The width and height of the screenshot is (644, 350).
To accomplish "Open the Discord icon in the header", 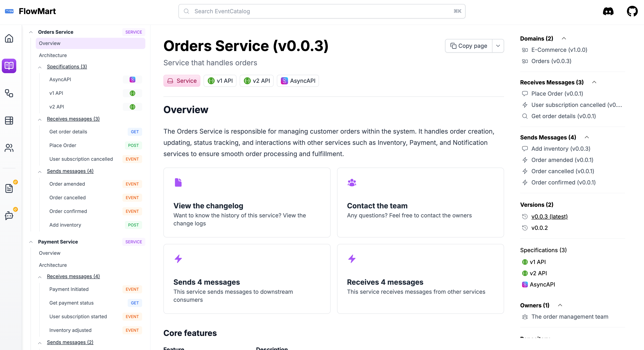I will [608, 11].
